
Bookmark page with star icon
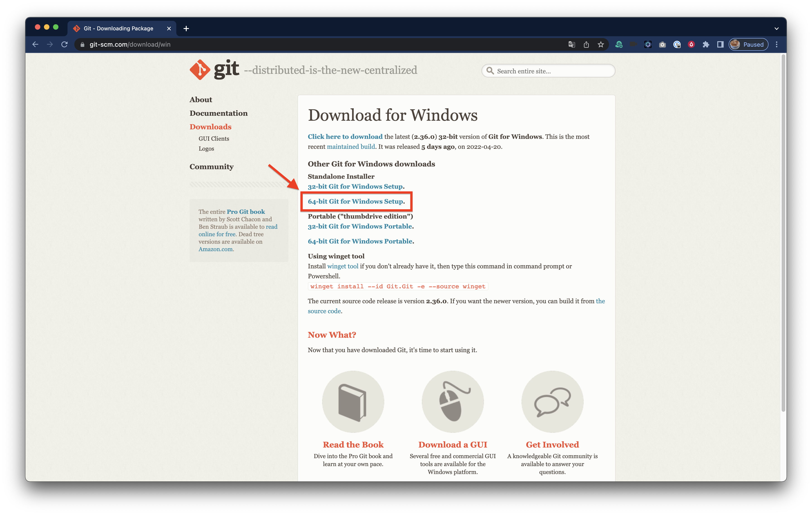(601, 44)
